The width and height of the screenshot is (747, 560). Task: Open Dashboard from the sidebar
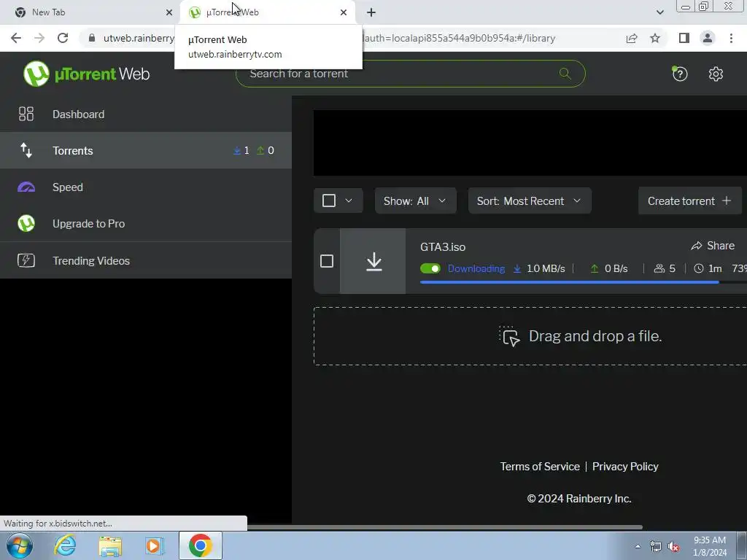146,114
